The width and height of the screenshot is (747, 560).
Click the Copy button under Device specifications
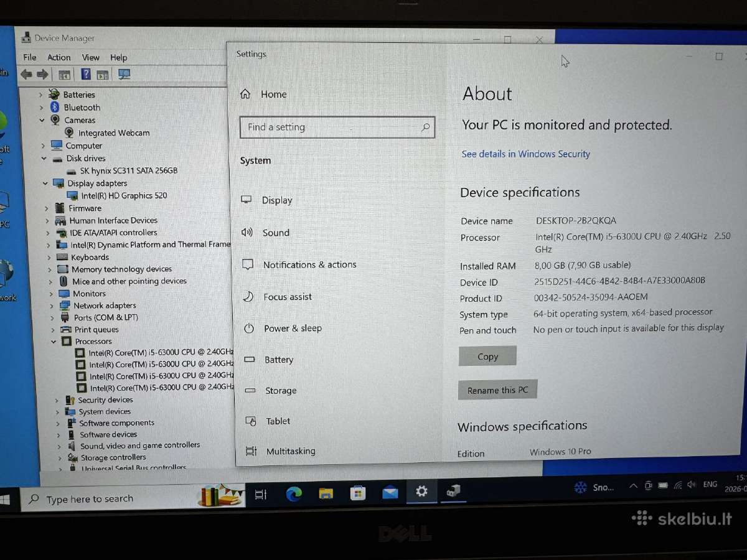(x=487, y=357)
